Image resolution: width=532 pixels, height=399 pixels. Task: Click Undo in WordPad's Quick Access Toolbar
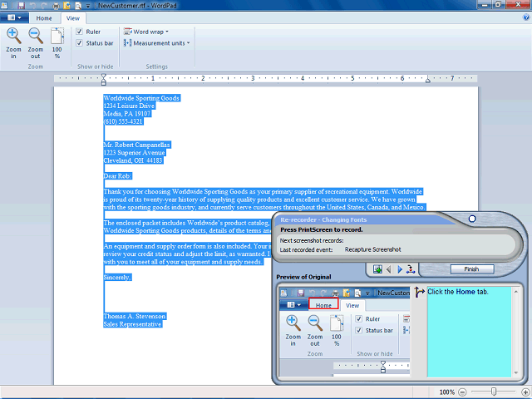33,6
